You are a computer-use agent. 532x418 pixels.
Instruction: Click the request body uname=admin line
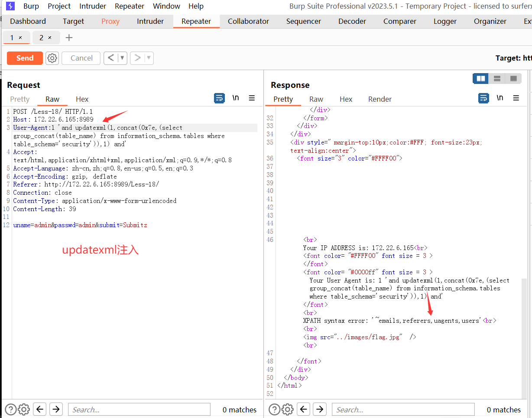click(80, 225)
